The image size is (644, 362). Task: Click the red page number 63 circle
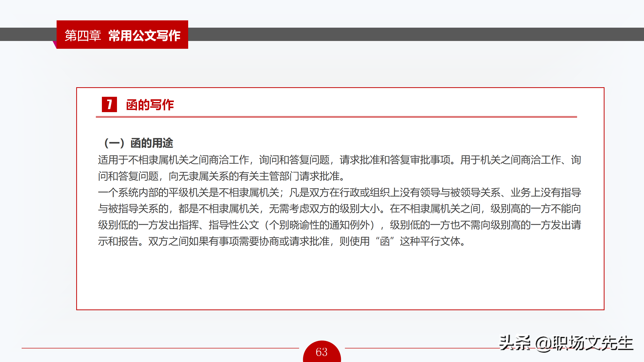coord(322,352)
